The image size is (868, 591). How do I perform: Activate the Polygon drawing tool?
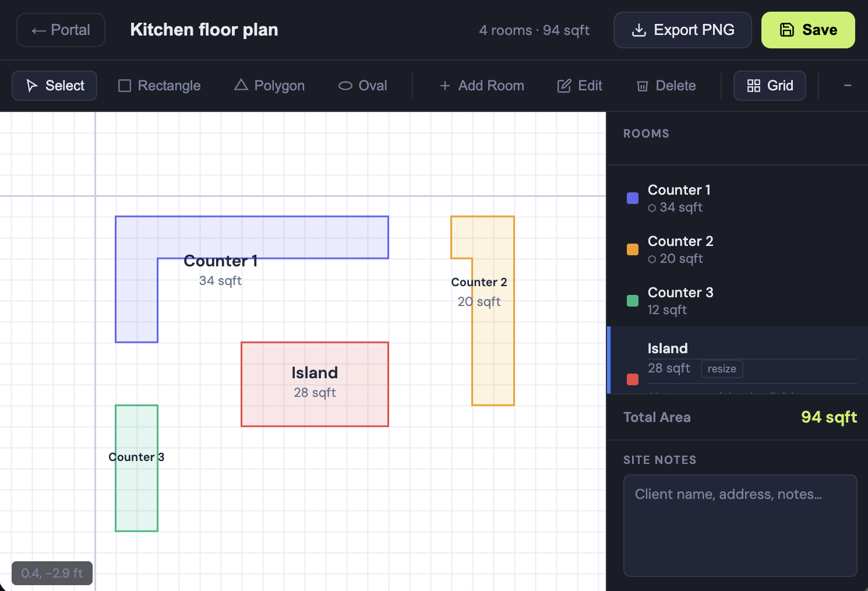(x=269, y=86)
